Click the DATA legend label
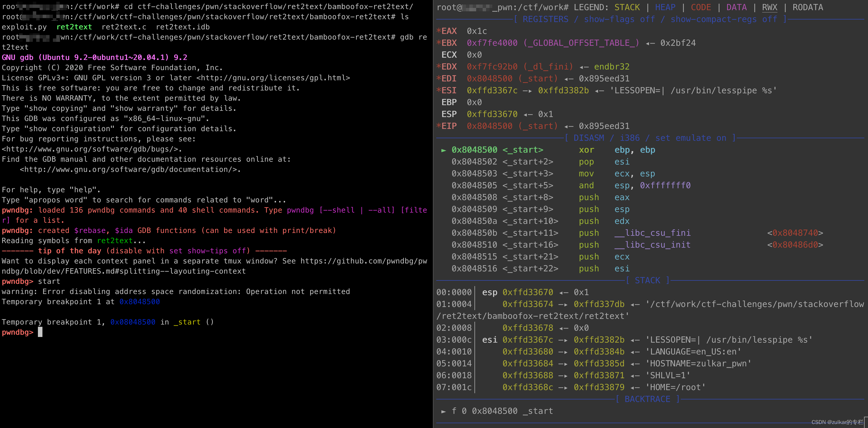Image resolution: width=868 pixels, height=428 pixels. 737,7
